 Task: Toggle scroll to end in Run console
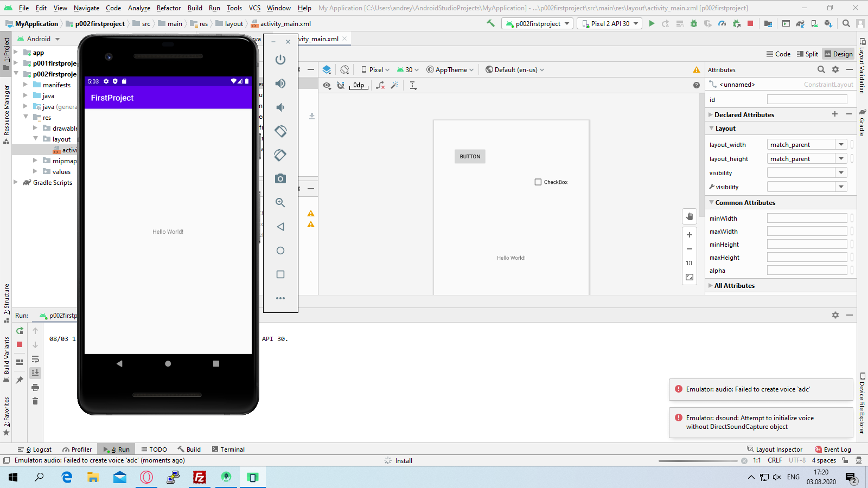pos(35,373)
